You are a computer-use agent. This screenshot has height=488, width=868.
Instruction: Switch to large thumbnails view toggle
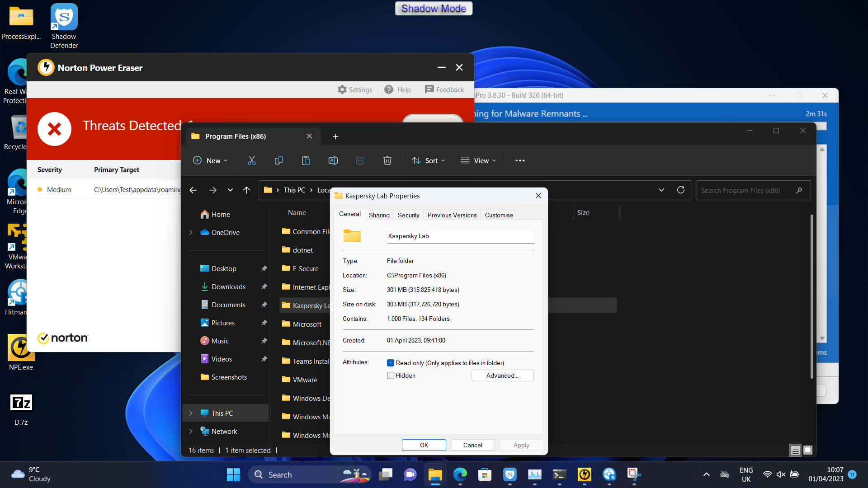point(808,450)
